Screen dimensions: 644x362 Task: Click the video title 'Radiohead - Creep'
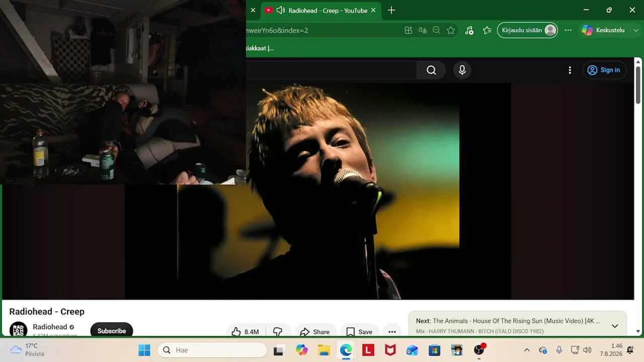[x=47, y=312]
